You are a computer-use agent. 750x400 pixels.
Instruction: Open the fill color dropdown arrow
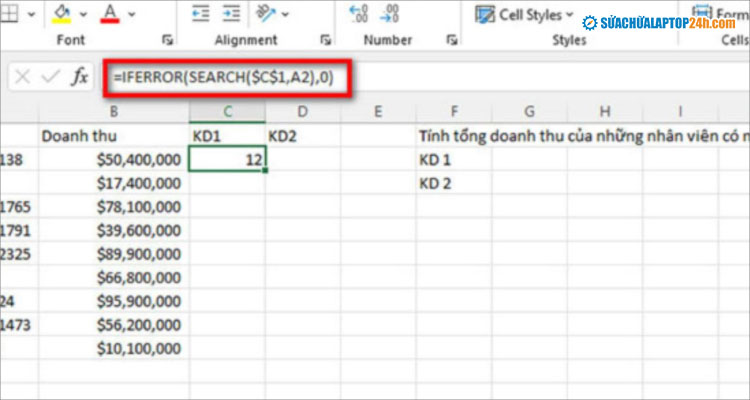pyautogui.click(x=82, y=14)
